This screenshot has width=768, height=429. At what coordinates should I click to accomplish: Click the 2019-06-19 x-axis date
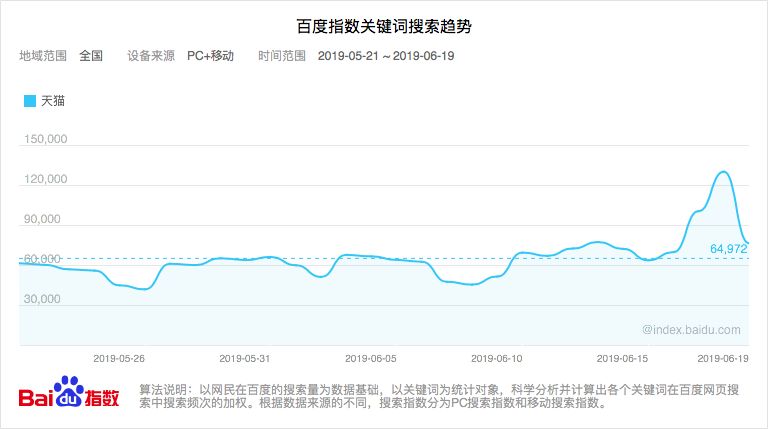pos(723,358)
